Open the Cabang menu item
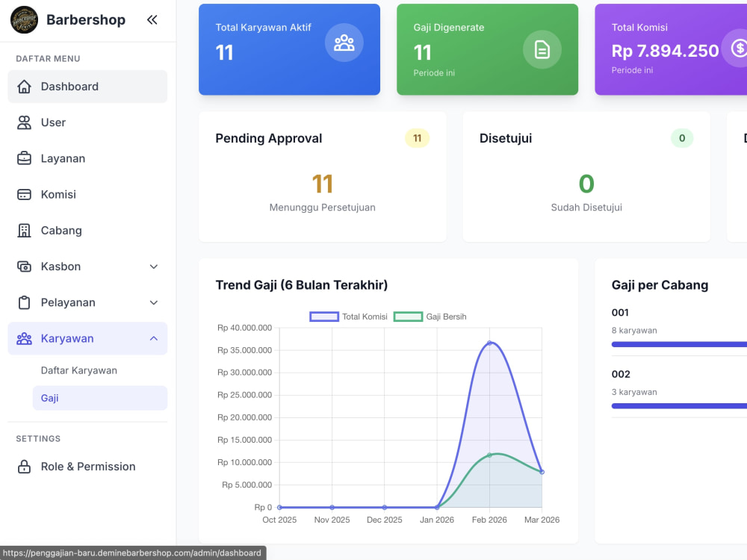This screenshot has width=747, height=560. pyautogui.click(x=87, y=231)
